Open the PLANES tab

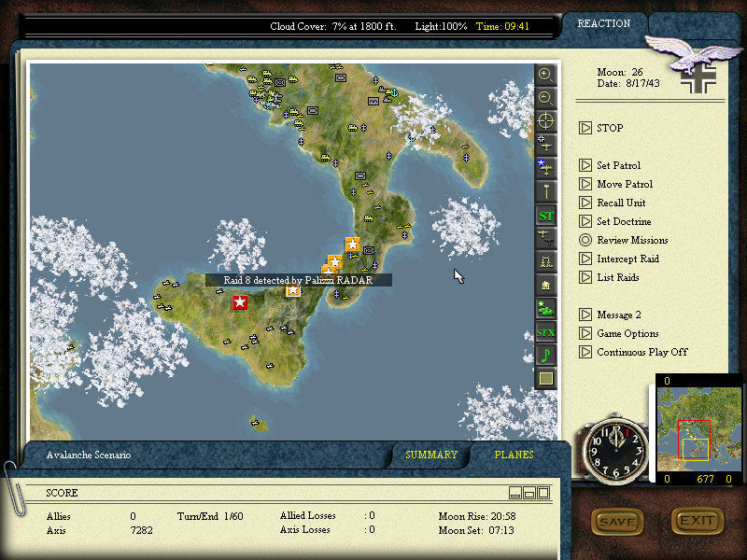pyautogui.click(x=514, y=455)
